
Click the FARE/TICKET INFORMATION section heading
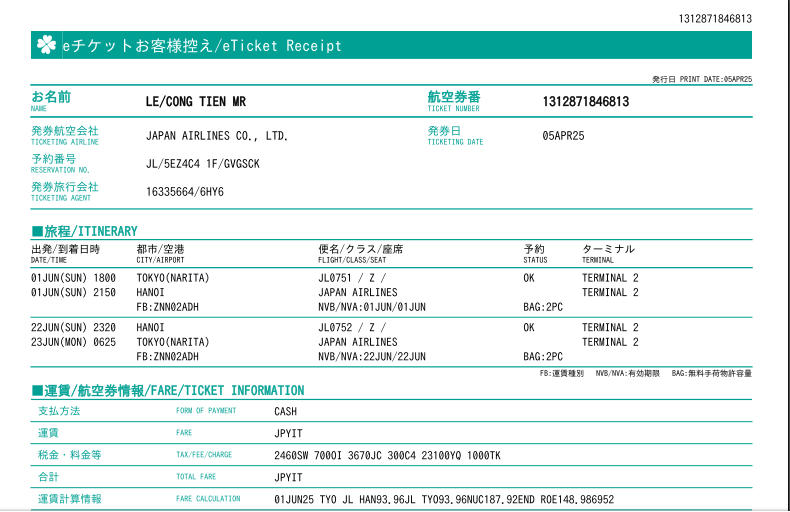168,390
